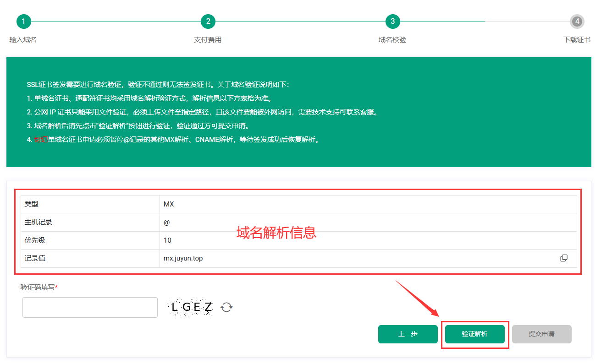Click the SSL证书签发 intro sentence

(x=158, y=85)
